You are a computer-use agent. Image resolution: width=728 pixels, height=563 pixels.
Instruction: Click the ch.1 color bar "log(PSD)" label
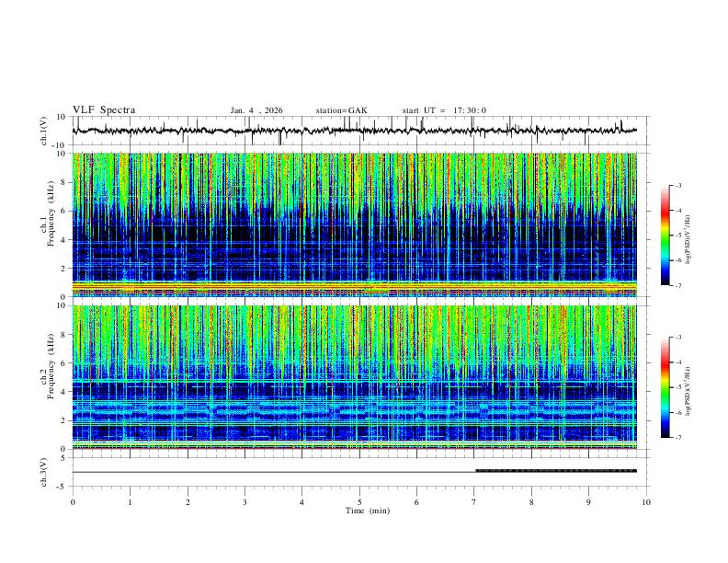point(688,239)
